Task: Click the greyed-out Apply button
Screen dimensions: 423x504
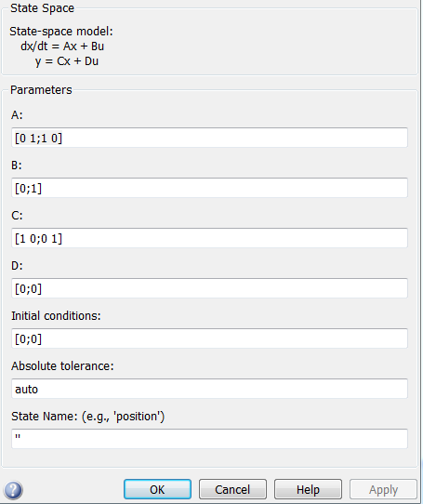Action: tap(383, 489)
